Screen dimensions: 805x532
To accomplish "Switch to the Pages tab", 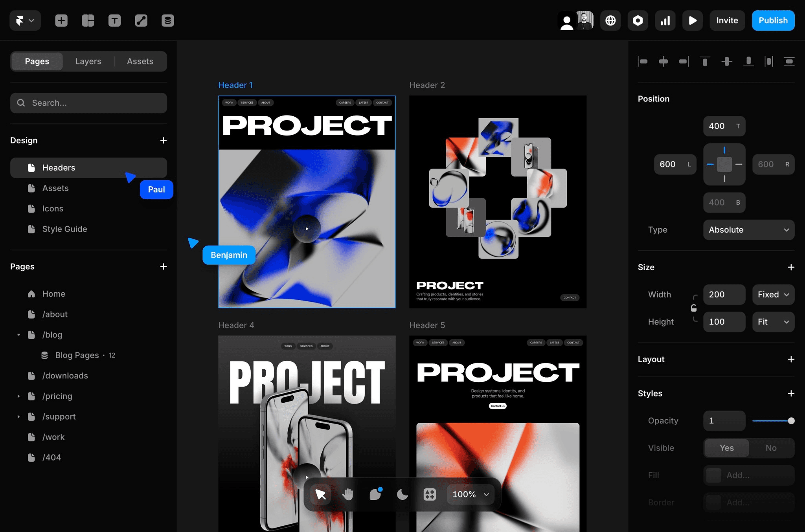I will pos(37,61).
